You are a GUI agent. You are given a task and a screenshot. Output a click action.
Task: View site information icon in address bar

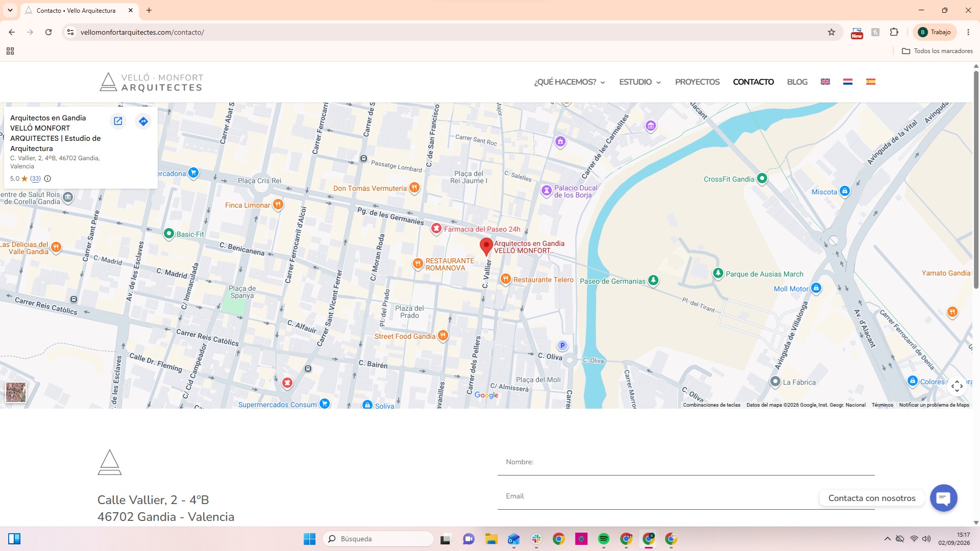[x=70, y=32]
